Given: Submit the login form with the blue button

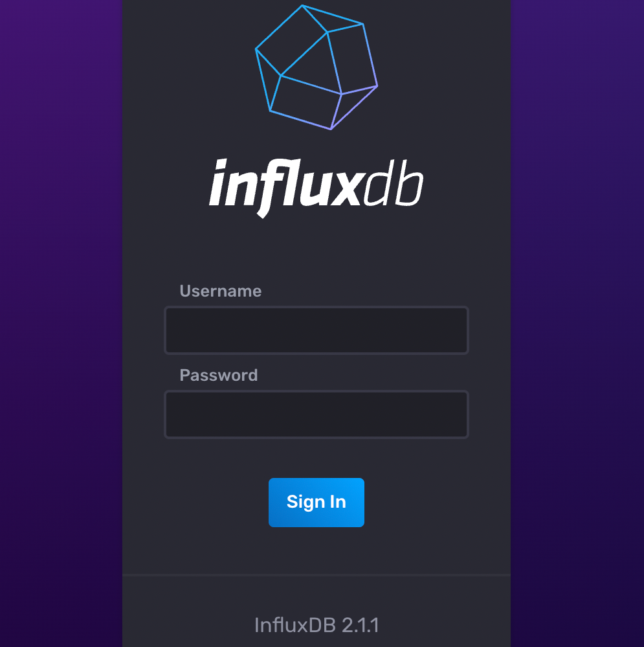Looking at the screenshot, I should 316,502.
